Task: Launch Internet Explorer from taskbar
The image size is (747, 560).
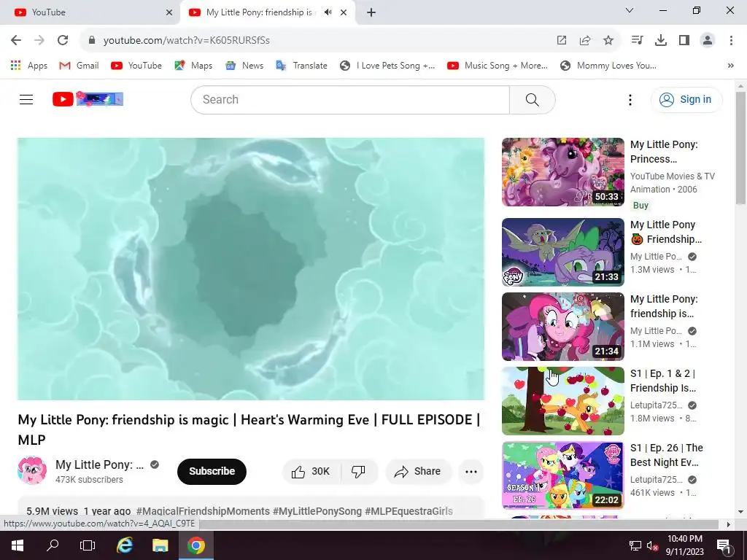Action: [125, 545]
